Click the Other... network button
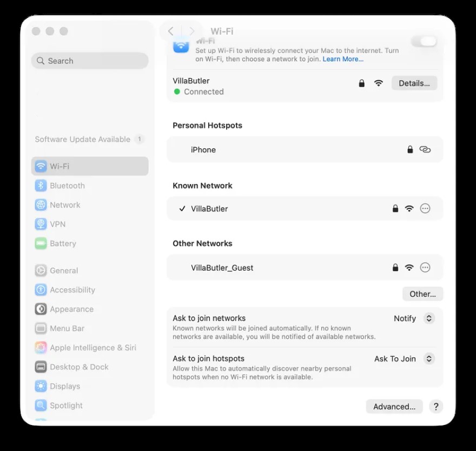 422,294
